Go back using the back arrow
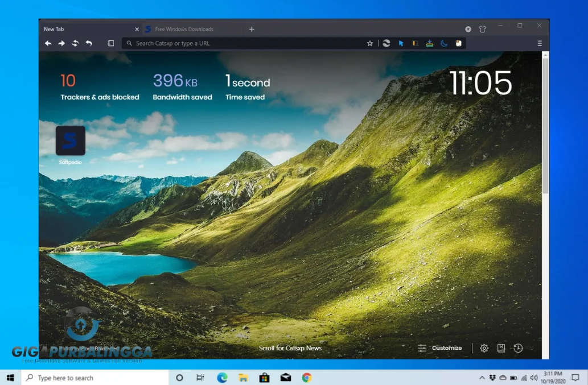 (48, 43)
